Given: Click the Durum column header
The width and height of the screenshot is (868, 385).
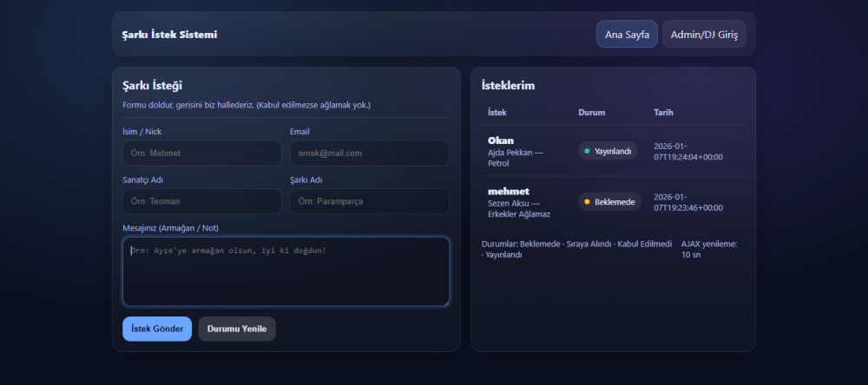Looking at the screenshot, I should point(591,113).
